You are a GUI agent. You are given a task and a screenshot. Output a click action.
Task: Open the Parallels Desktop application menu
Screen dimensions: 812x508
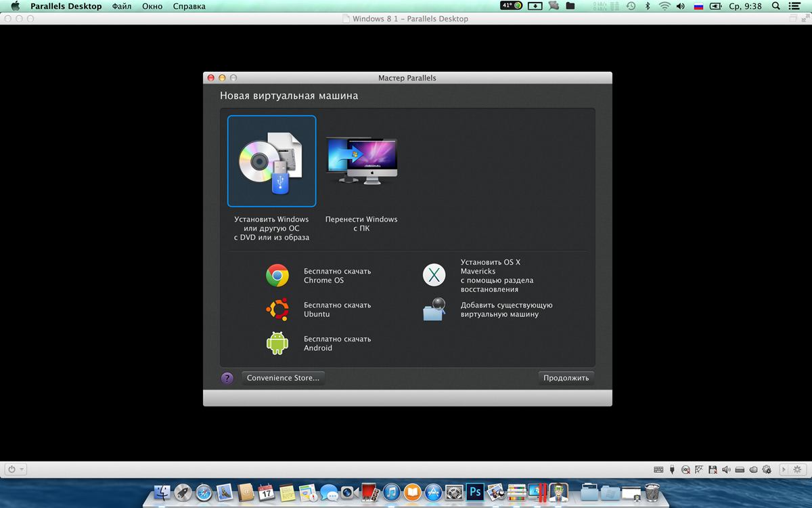tap(66, 6)
